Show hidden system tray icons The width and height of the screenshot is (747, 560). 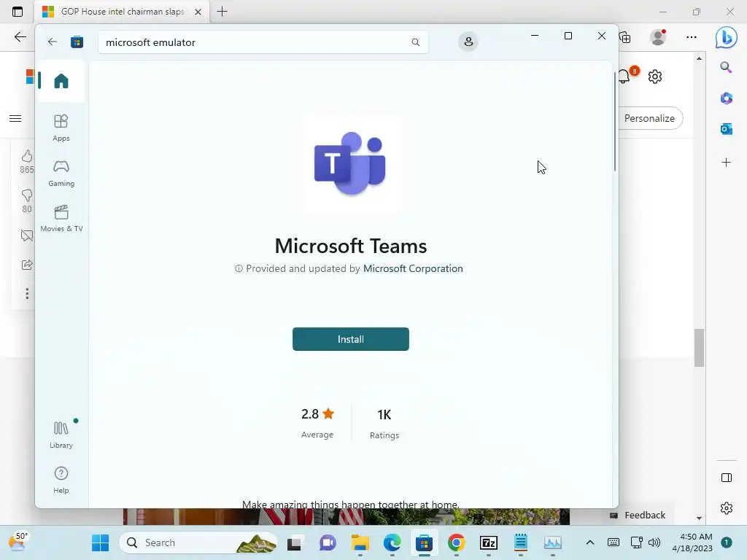click(x=589, y=542)
